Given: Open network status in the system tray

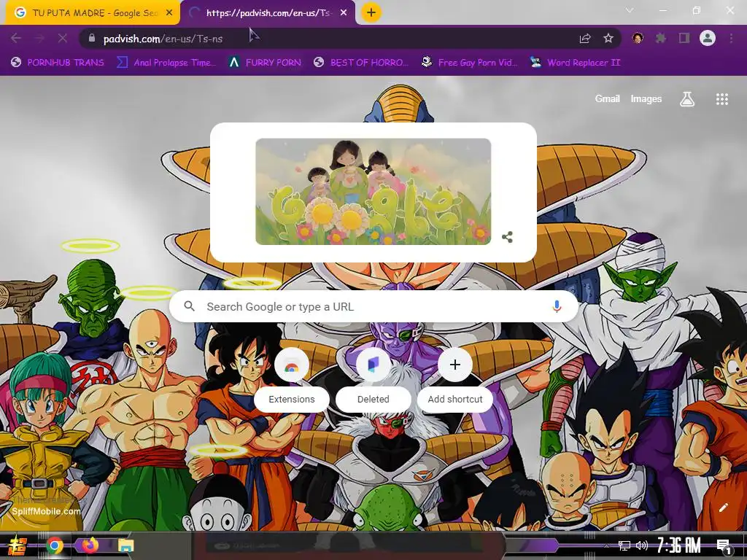Looking at the screenshot, I should (624, 545).
